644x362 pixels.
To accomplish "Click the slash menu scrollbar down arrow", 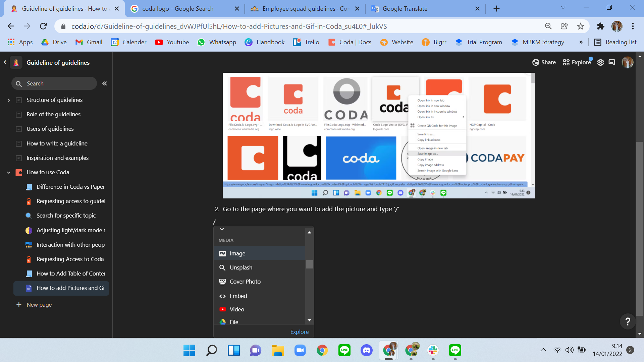I will click(309, 320).
